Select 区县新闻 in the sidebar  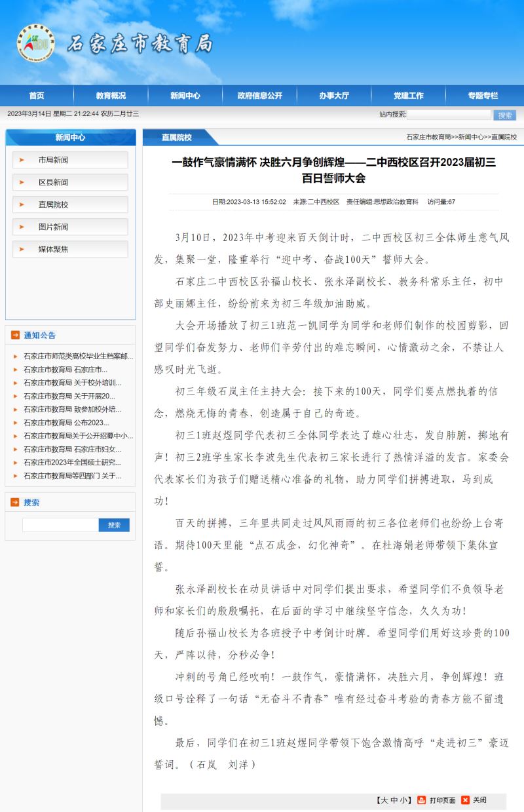coord(53,182)
